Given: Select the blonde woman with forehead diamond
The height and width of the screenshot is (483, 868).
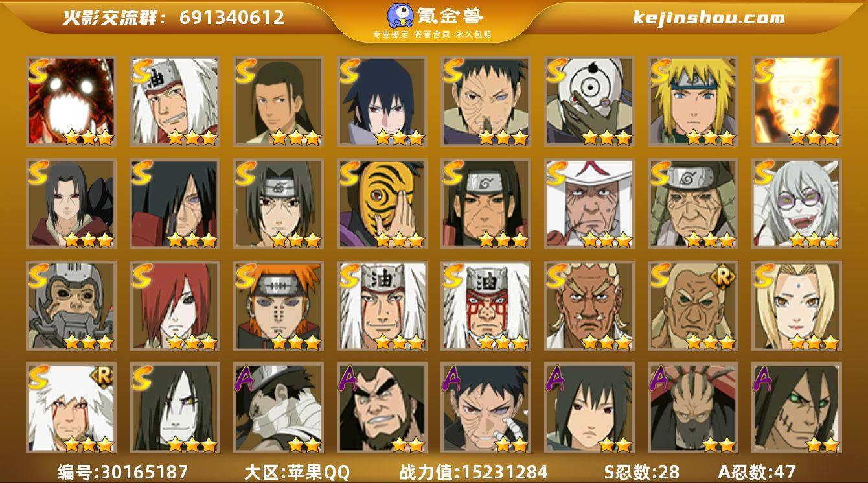Looking at the screenshot, I should (x=796, y=306).
